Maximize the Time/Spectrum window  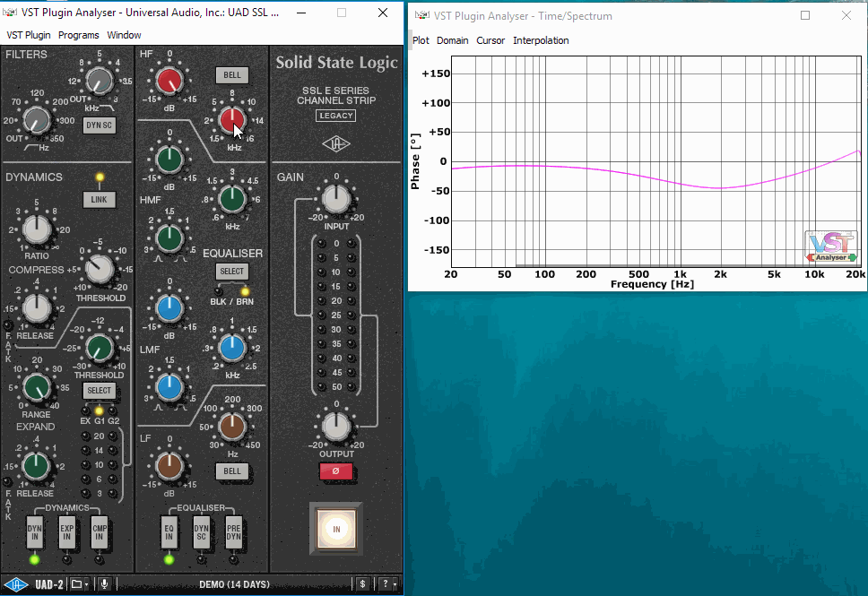pyautogui.click(x=805, y=15)
